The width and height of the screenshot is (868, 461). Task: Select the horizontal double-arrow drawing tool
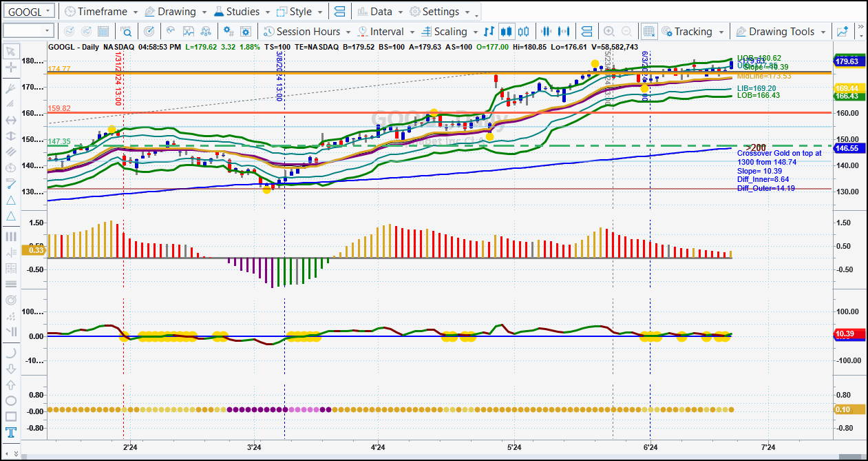[11, 119]
